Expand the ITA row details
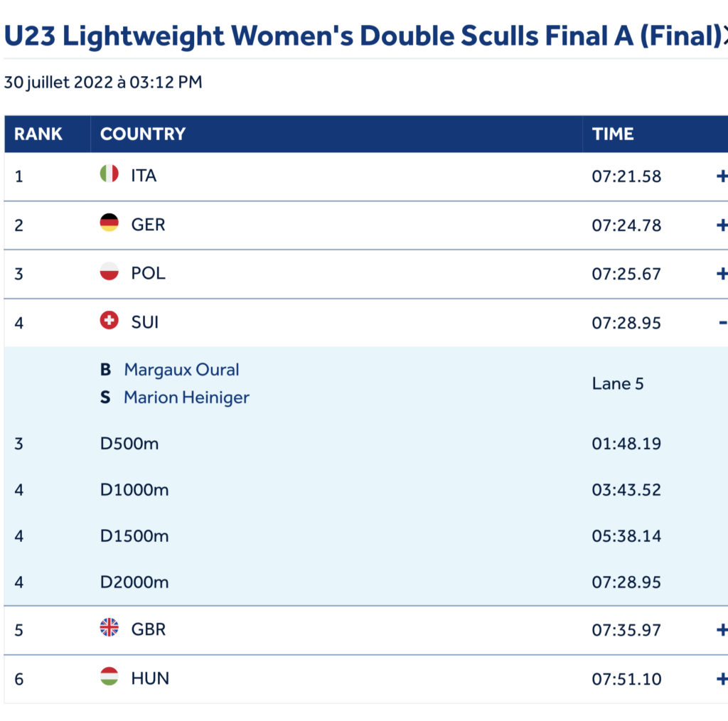This screenshot has width=728, height=721. pos(721,176)
